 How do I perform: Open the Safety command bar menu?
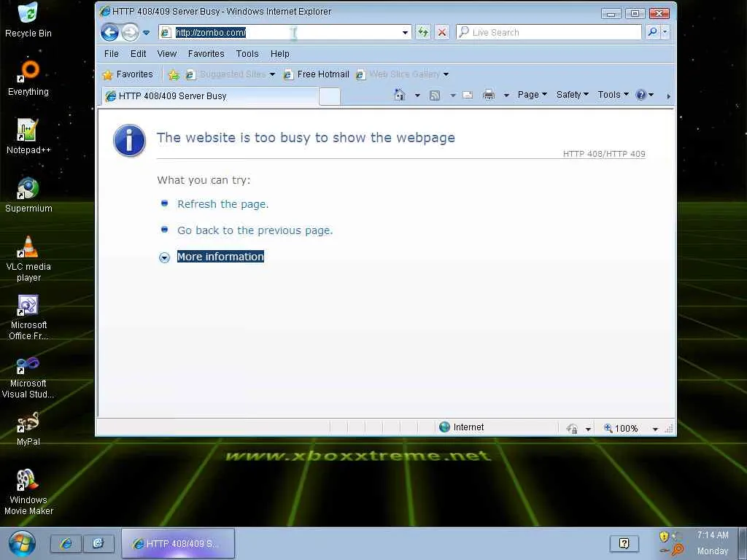tap(573, 95)
